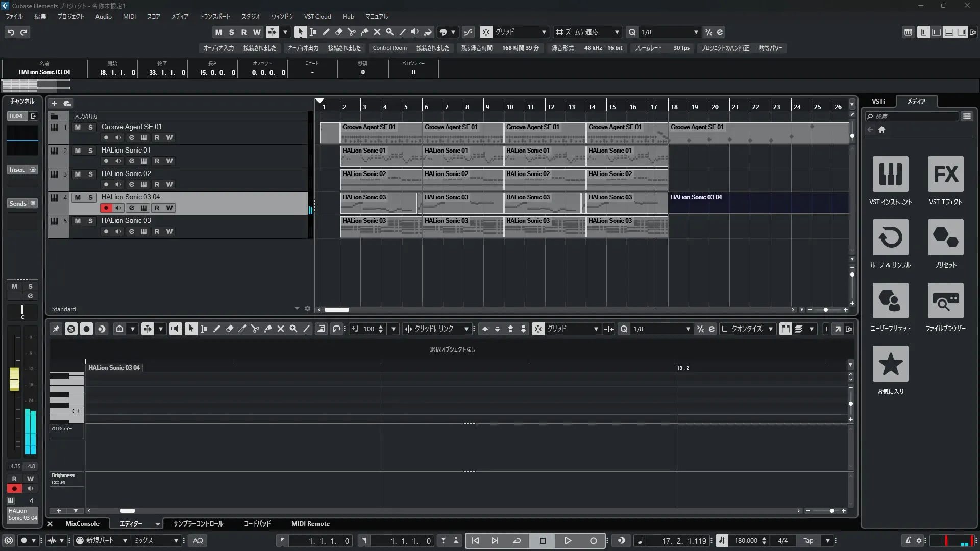
Task: Solo the HALion Sonic 02 track
Action: click(90, 174)
